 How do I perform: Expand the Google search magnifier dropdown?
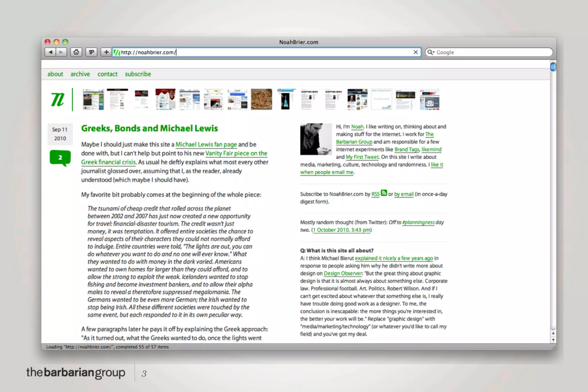click(x=431, y=52)
